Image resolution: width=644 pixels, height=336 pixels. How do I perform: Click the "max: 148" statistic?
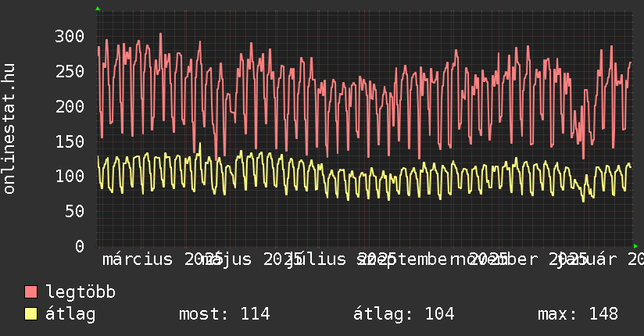[578, 314]
